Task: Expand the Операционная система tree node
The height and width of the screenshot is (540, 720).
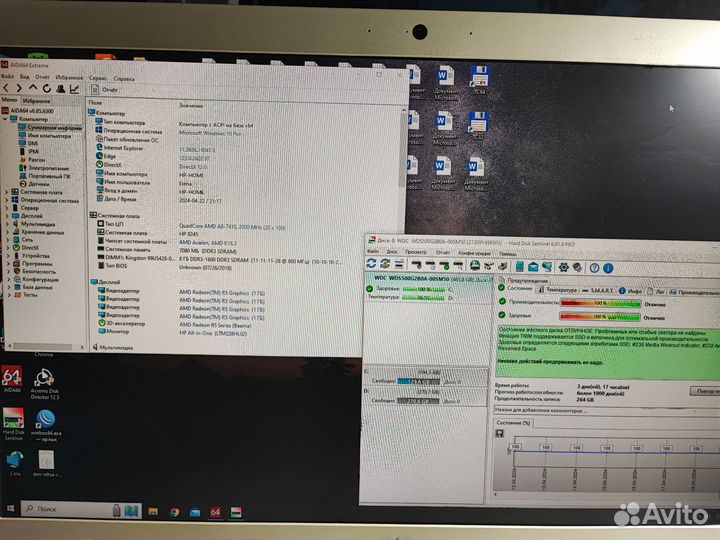Action: (x=6, y=200)
